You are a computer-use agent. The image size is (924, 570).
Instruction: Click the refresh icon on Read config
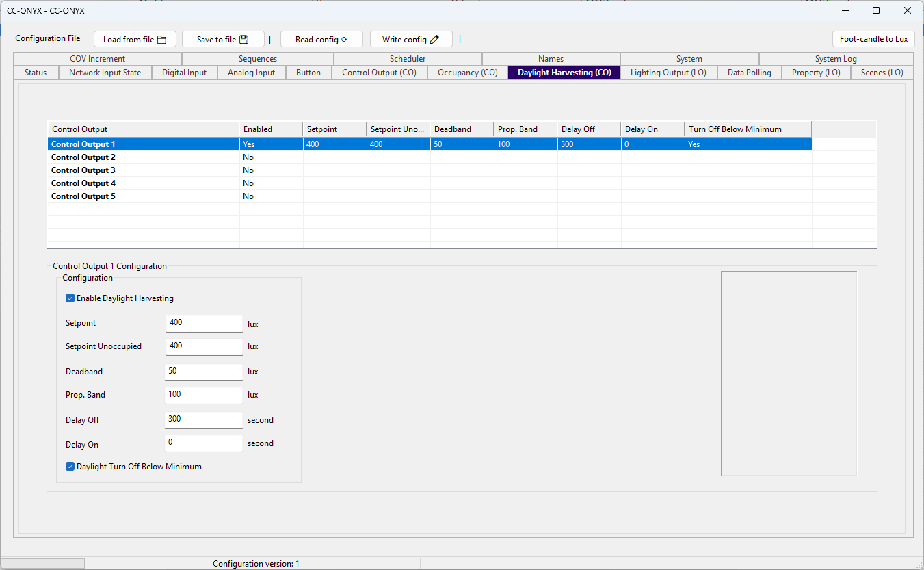click(344, 40)
